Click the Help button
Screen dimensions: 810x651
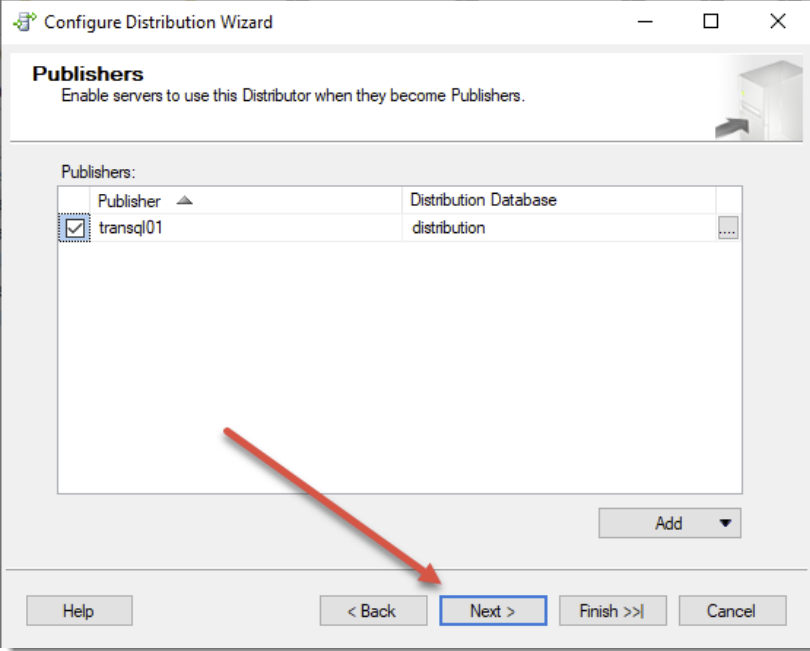[79, 611]
